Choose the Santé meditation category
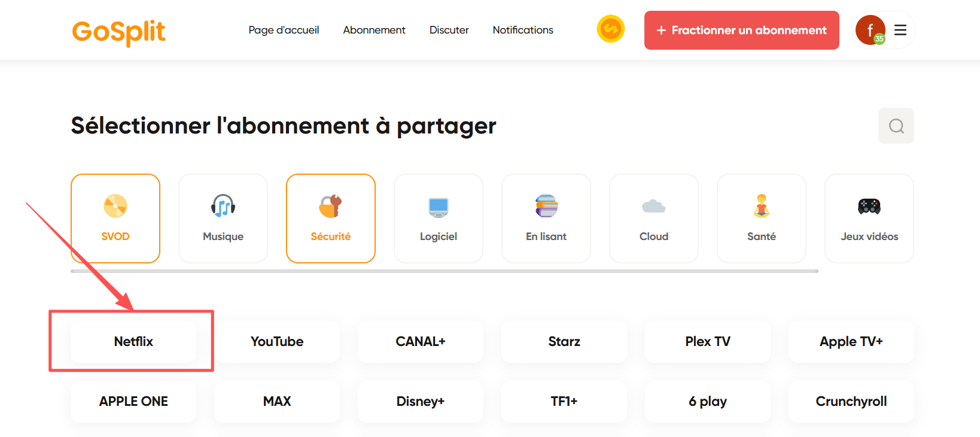 [762, 218]
